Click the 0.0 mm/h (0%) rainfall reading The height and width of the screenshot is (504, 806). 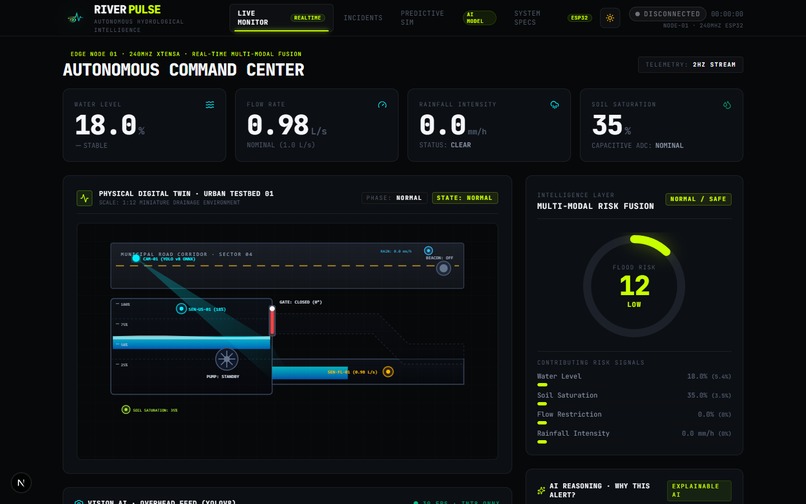pyautogui.click(x=706, y=434)
